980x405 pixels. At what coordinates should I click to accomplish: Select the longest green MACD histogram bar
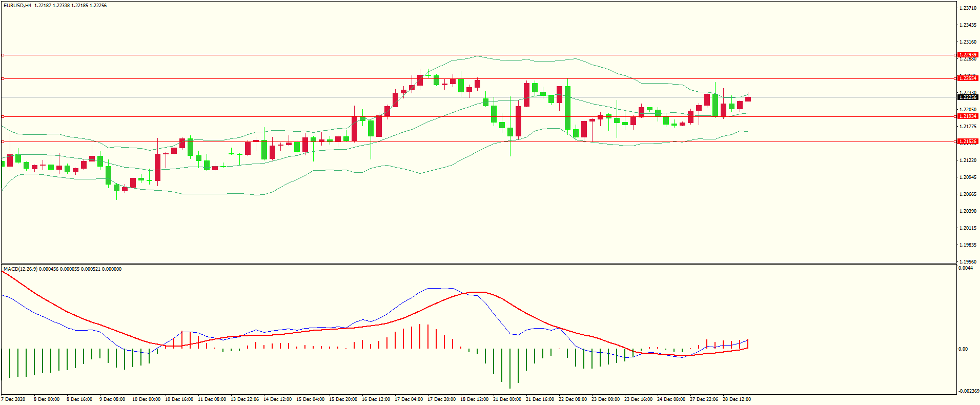click(x=509, y=368)
